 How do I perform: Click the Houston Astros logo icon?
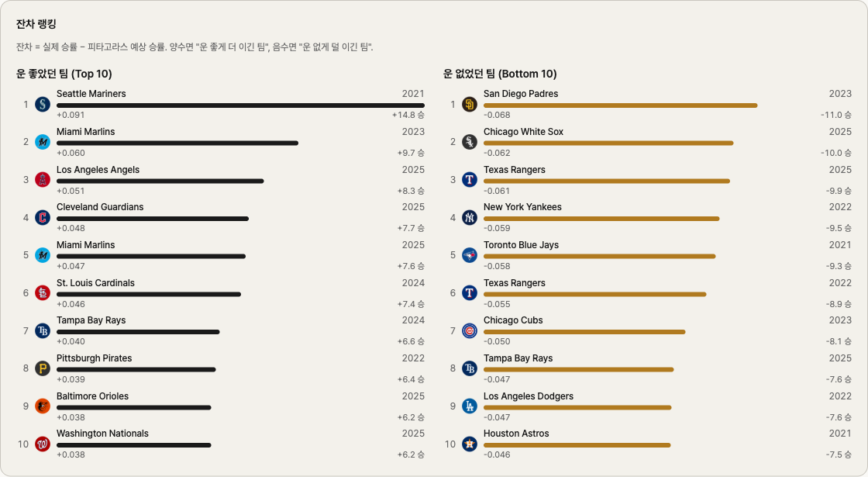469,444
